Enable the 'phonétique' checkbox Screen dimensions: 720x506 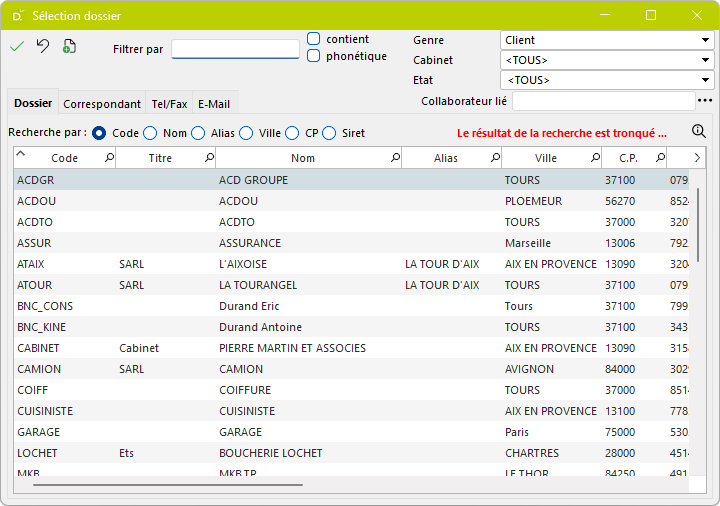(x=314, y=56)
